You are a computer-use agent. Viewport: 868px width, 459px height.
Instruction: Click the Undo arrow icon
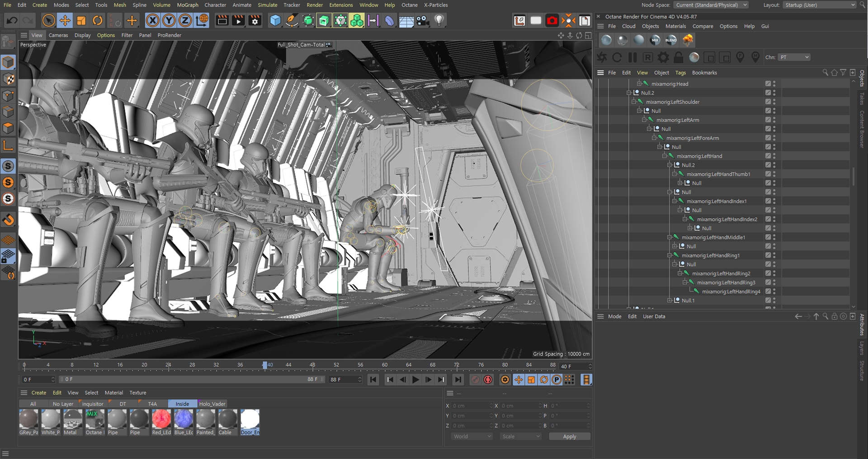click(x=12, y=21)
